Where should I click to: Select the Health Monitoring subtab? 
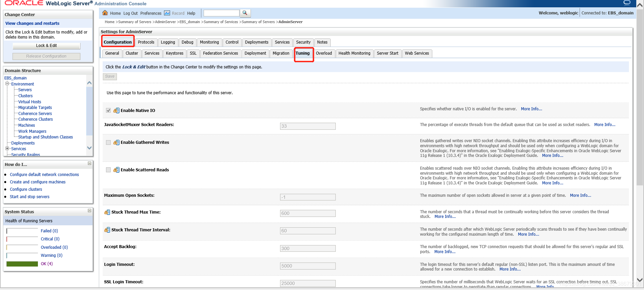(x=355, y=53)
